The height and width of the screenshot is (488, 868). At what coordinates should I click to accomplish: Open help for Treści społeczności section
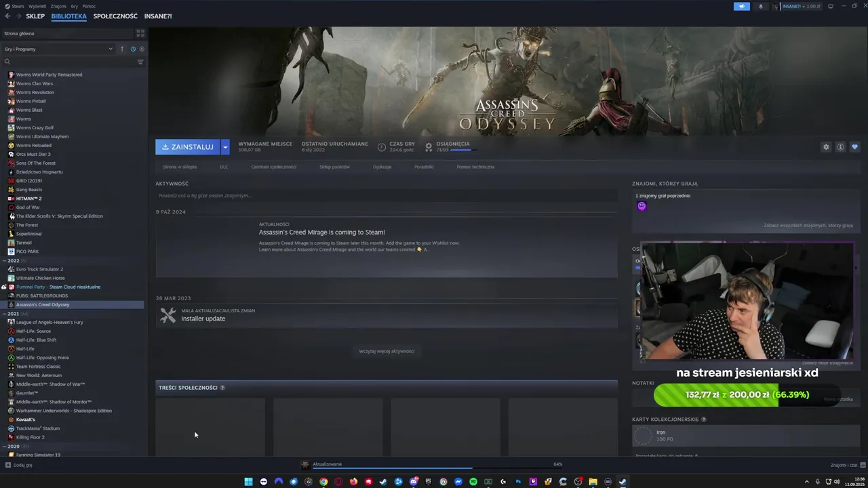coord(222,388)
